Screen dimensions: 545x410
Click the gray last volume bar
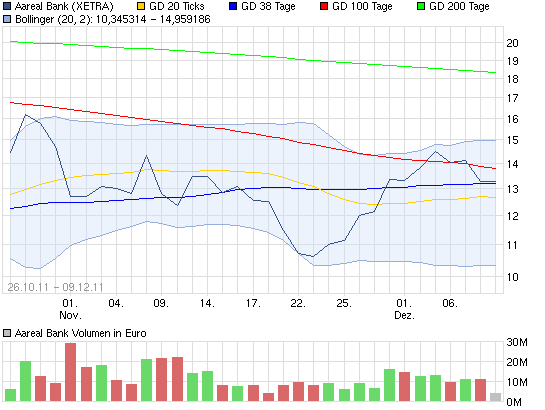[495, 397]
